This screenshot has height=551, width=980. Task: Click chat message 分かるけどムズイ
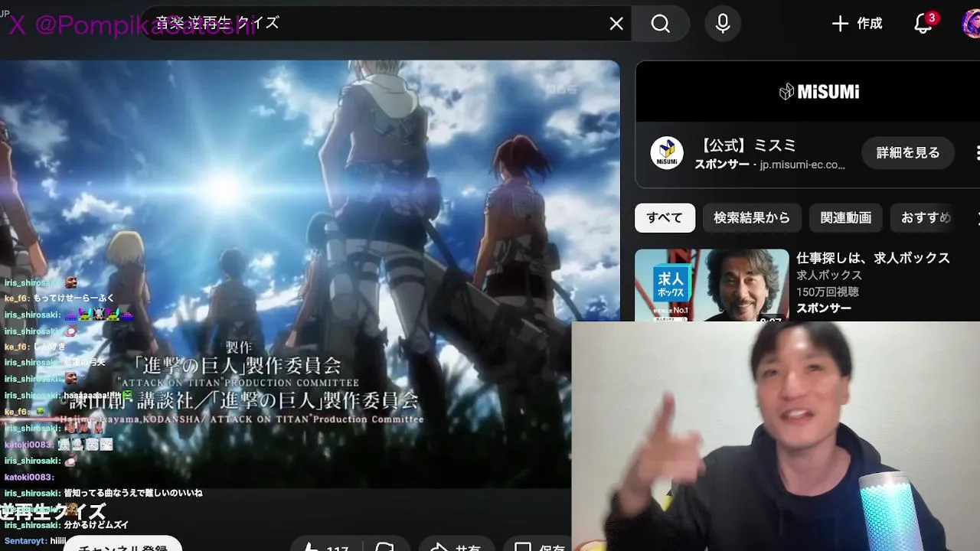tap(96, 526)
